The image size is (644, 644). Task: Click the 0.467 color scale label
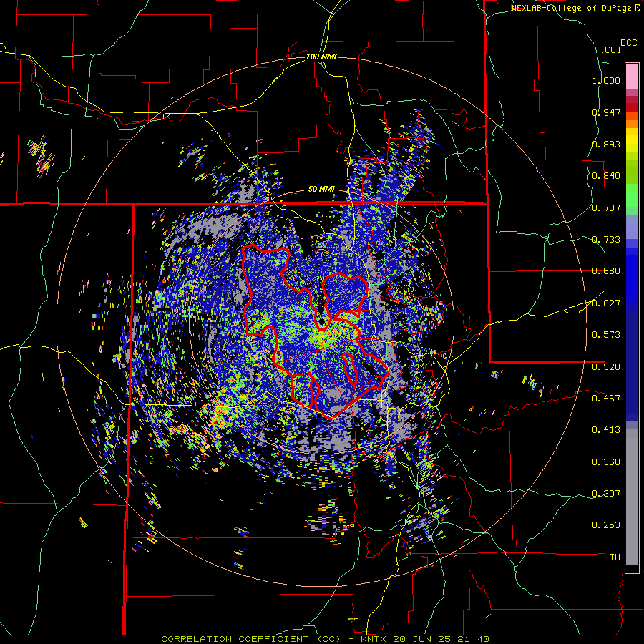click(606, 399)
